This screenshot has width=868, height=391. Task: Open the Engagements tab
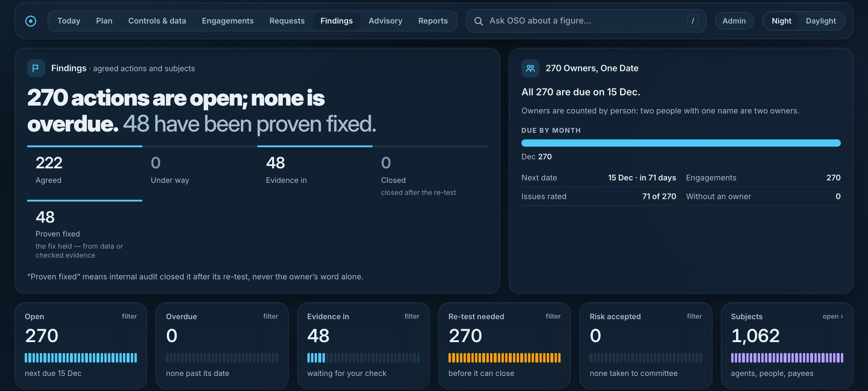[x=228, y=21]
